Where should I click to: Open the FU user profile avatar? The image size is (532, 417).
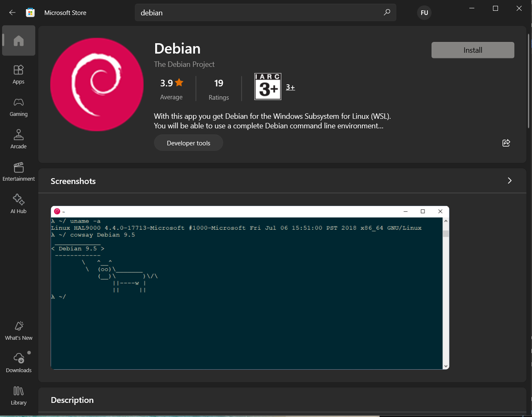click(424, 12)
